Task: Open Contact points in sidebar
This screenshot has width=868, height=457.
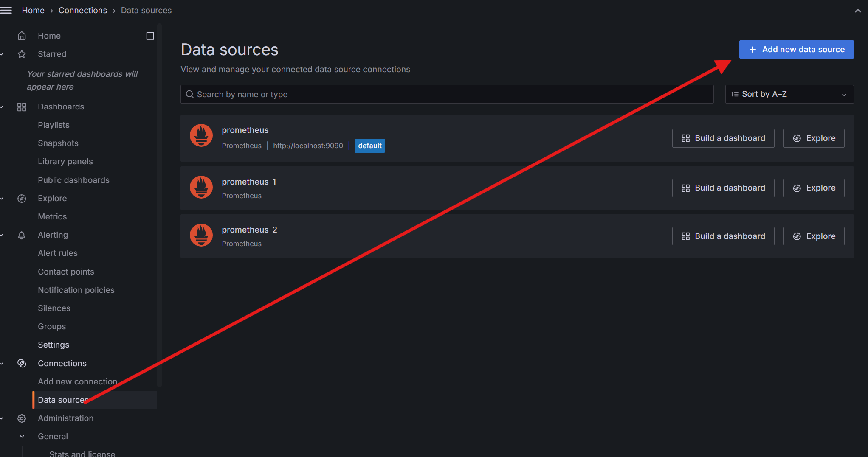Action: (x=66, y=272)
